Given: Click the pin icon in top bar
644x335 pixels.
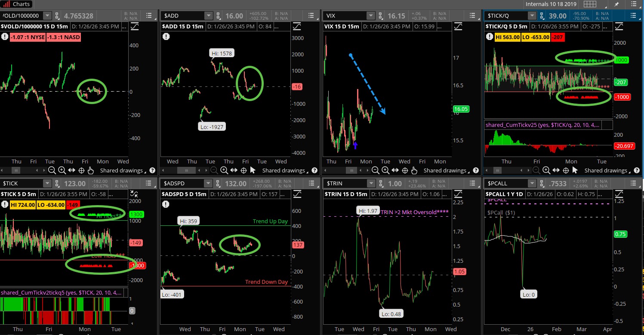Looking at the screenshot, I should pos(616,4).
